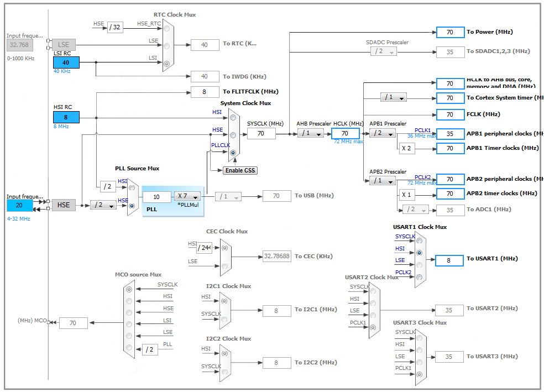The width and height of the screenshot is (544, 392).
Task: Select HSI input on System Clock Mux
Action: point(233,118)
